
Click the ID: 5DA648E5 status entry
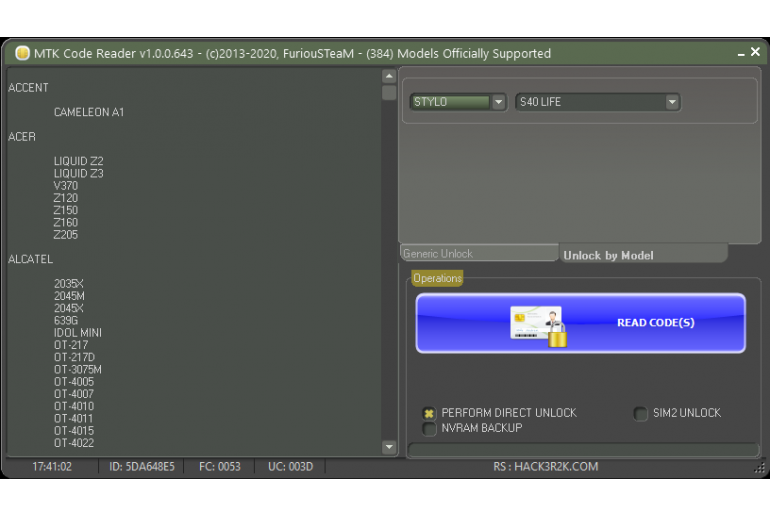141,466
